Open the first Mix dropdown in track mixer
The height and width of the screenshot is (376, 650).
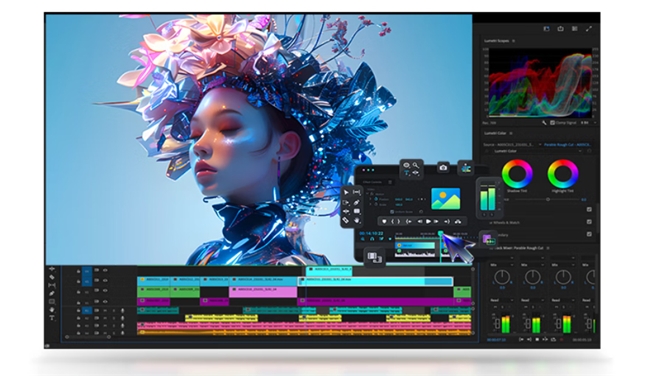pos(502,264)
